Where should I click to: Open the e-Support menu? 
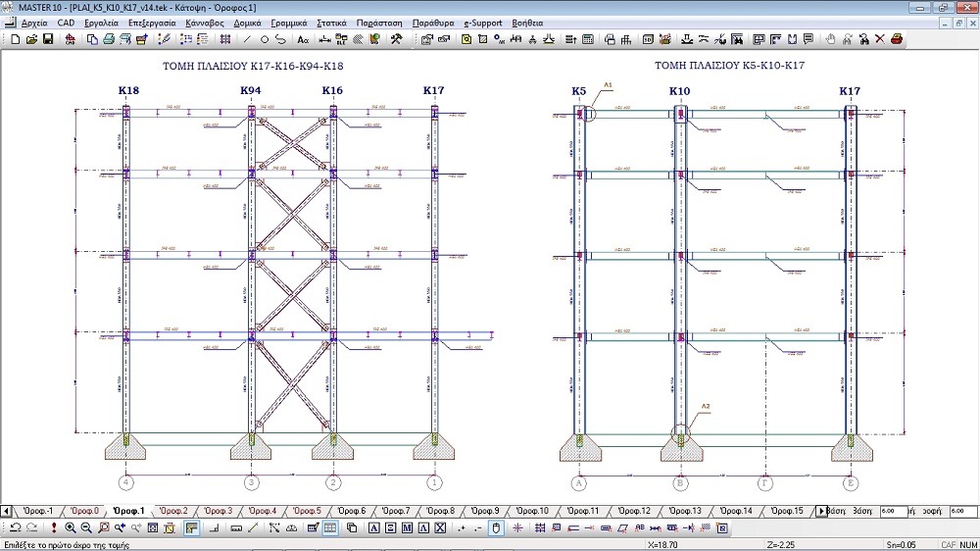[482, 23]
